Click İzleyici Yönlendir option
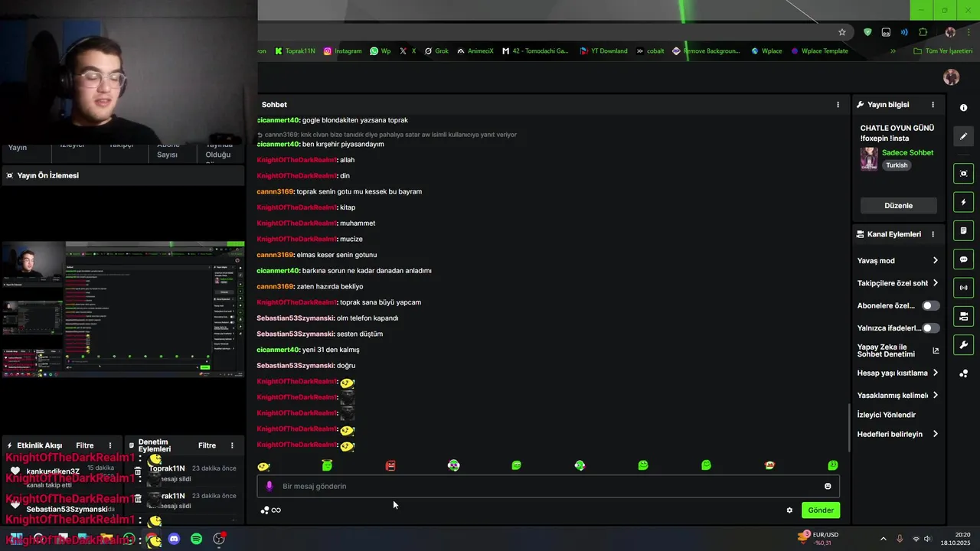This screenshot has width=980, height=551. (887, 415)
